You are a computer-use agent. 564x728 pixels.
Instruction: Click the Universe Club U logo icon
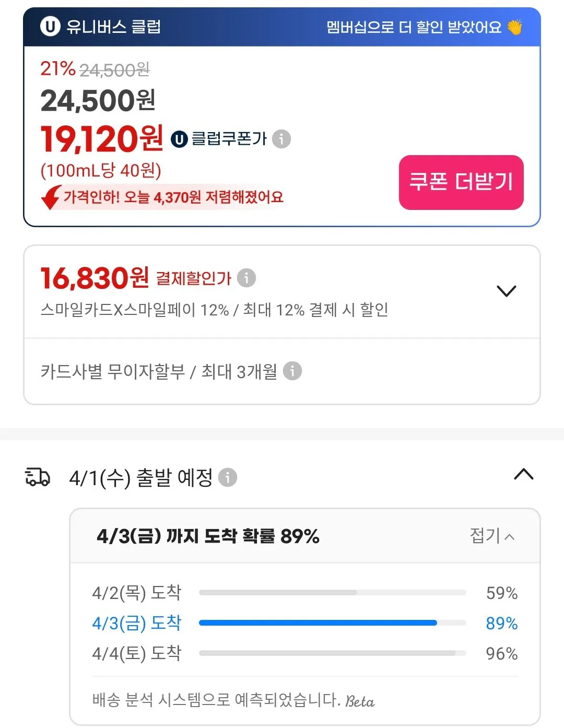(x=51, y=27)
